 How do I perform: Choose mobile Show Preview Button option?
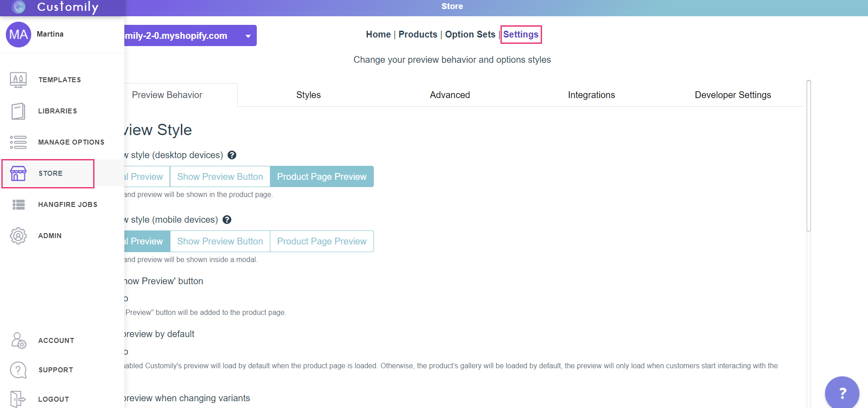220,241
